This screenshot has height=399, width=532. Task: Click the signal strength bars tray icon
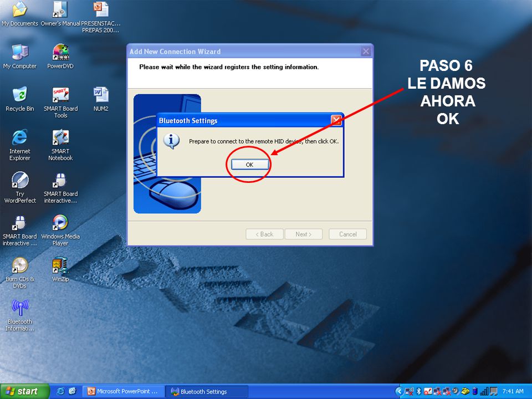(484, 391)
